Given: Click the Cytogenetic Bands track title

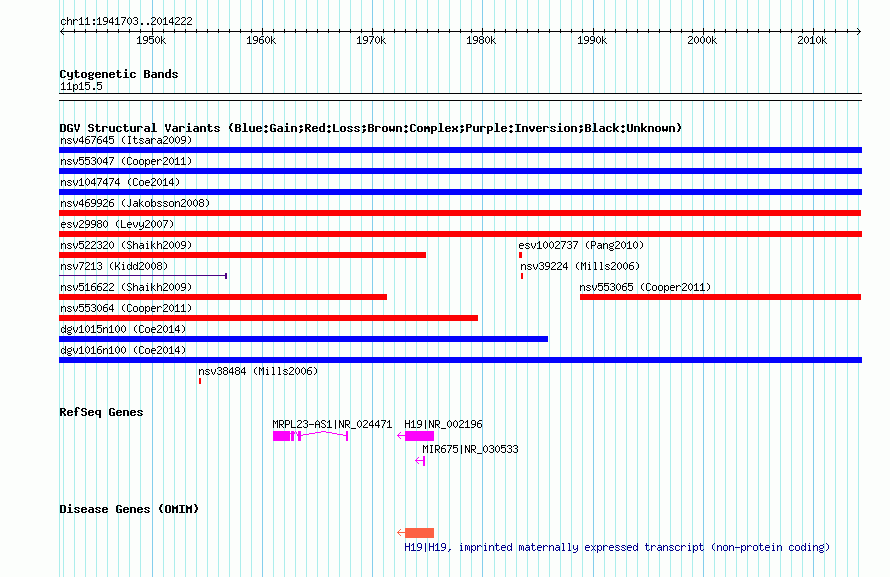Looking at the screenshot, I should (x=119, y=74).
